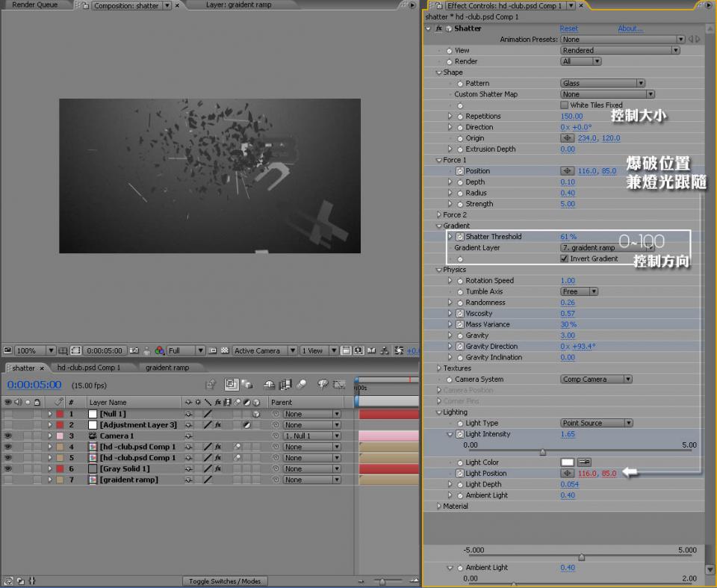This screenshot has width=717, height=588.
Task: Click the Light Color eyedropper icon
Action: [x=584, y=462]
